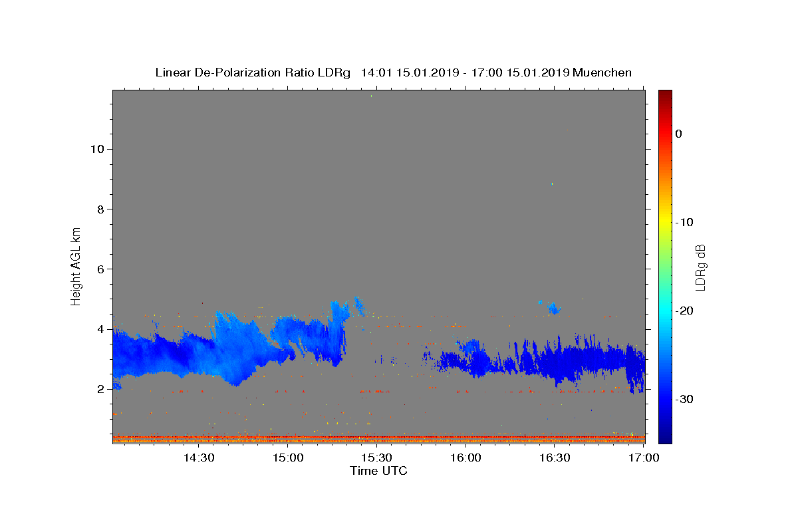Click the '14:01 15.01.2019' start time in title
This screenshot has width=798, height=532.
click(x=410, y=72)
